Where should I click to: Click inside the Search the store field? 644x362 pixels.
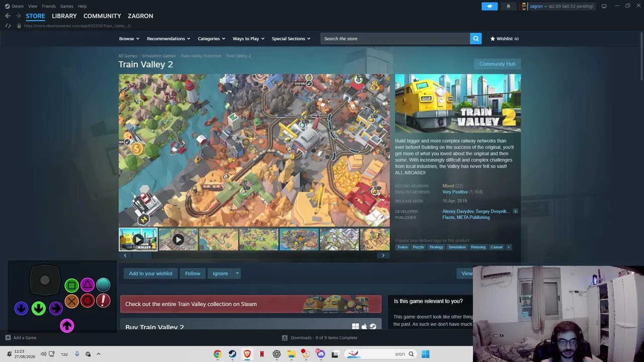[x=395, y=39]
